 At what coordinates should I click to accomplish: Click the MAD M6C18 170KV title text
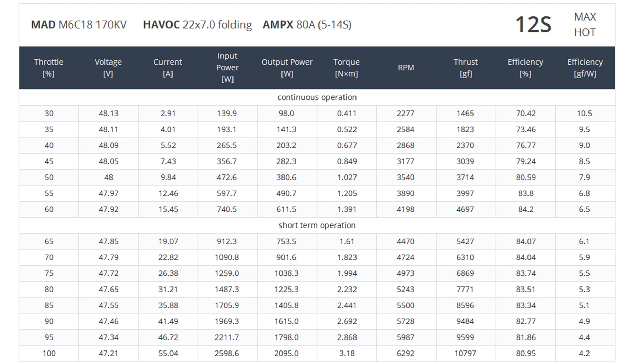(x=79, y=25)
